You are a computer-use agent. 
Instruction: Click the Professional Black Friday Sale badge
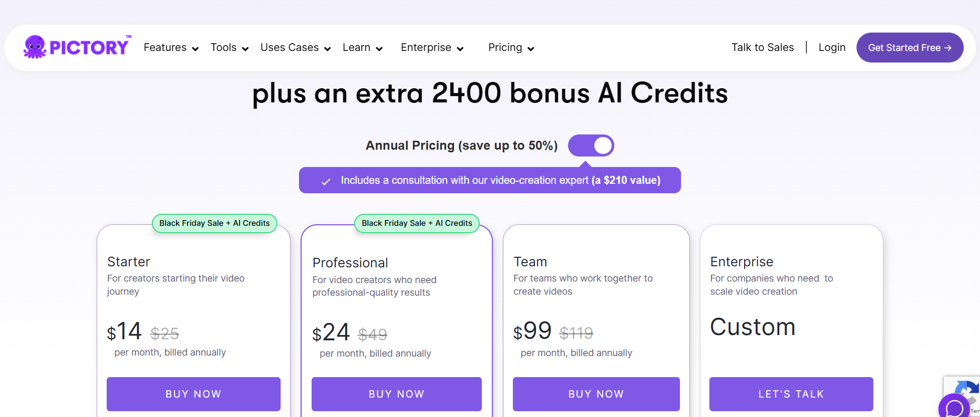pos(417,223)
